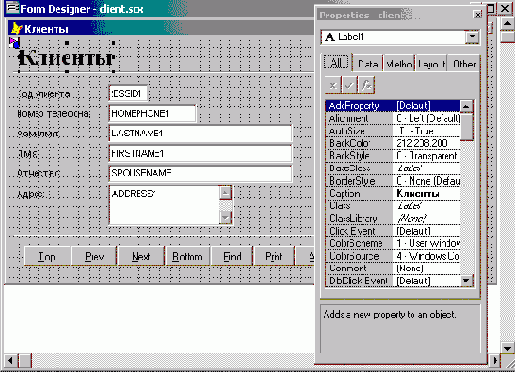Select the DblClick Event property row
The width and height of the screenshot is (515, 372).
(393, 281)
